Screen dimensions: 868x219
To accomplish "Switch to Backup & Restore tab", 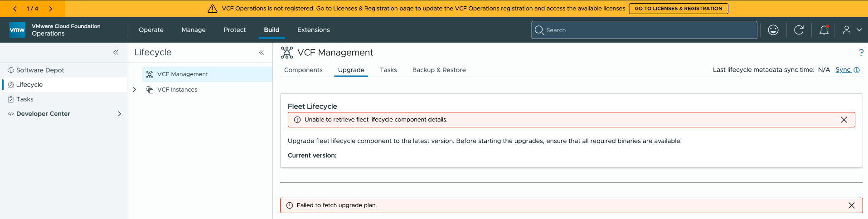I will point(439,70).
